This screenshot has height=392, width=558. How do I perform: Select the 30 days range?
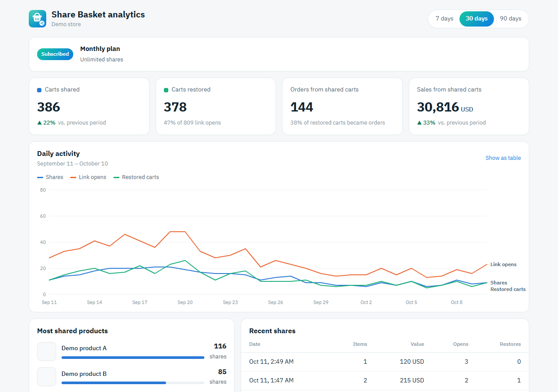click(476, 19)
